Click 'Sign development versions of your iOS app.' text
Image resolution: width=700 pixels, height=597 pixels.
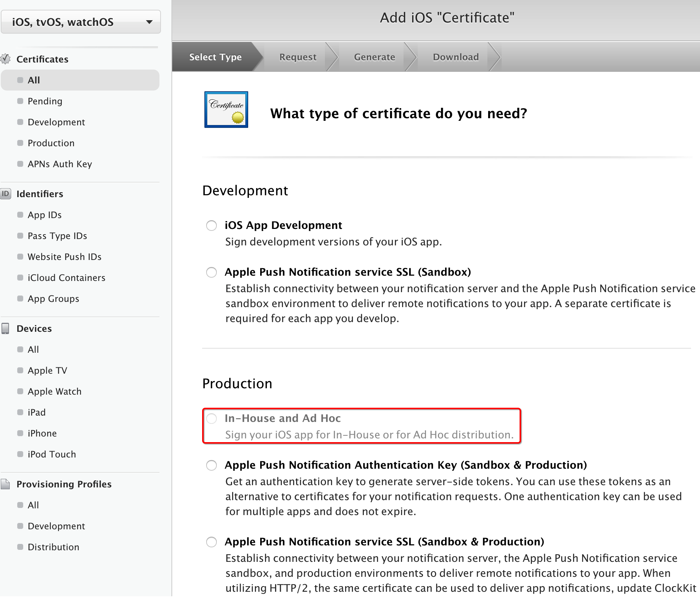click(x=334, y=242)
